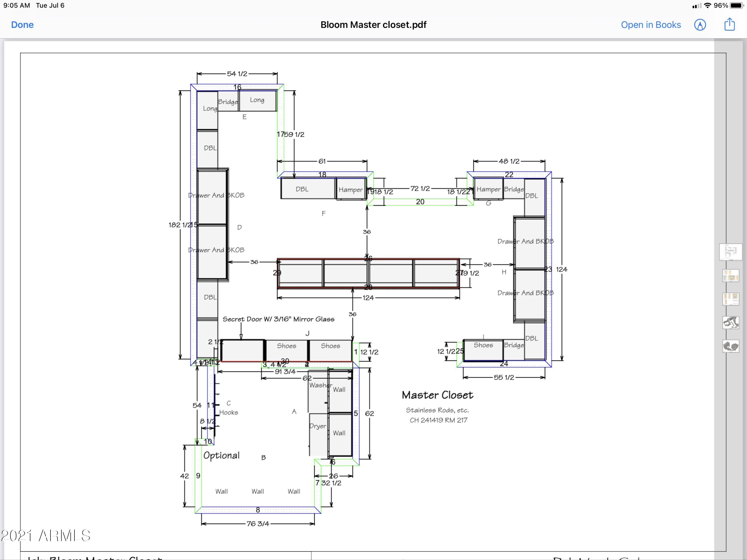747x560 pixels.
Task: Tap the Bloom Master closet.pdf title
Action: tap(373, 25)
